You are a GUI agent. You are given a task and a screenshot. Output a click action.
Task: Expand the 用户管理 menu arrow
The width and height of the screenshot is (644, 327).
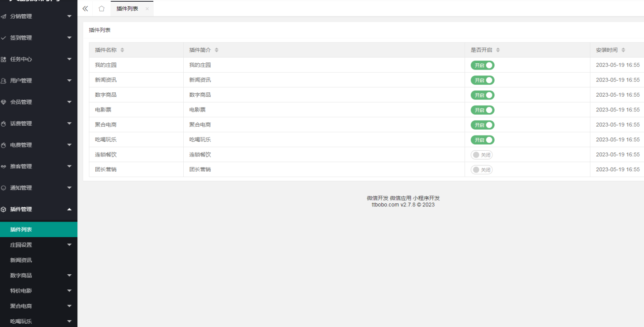click(70, 81)
